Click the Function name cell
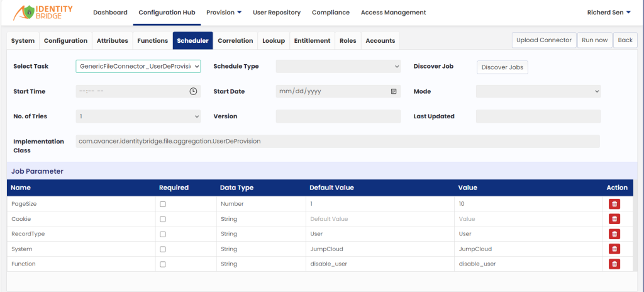Screen dimensions: 644x292 pyautogui.click(x=81, y=264)
